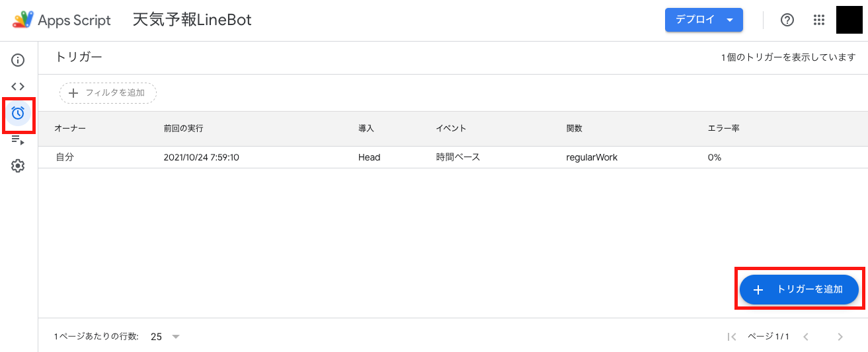Click the ページ 1/1 page indicator
The image size is (868, 352).
pos(768,337)
